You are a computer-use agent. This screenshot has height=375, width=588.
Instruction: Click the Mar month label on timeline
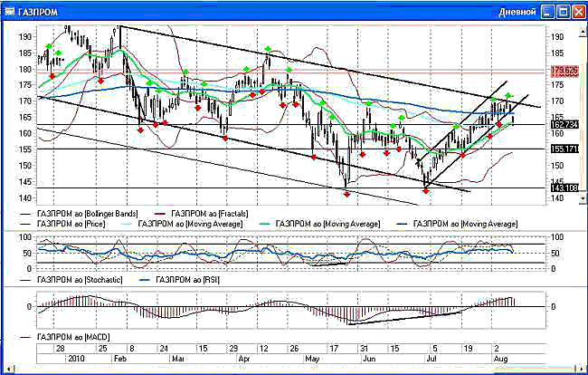pos(177,359)
